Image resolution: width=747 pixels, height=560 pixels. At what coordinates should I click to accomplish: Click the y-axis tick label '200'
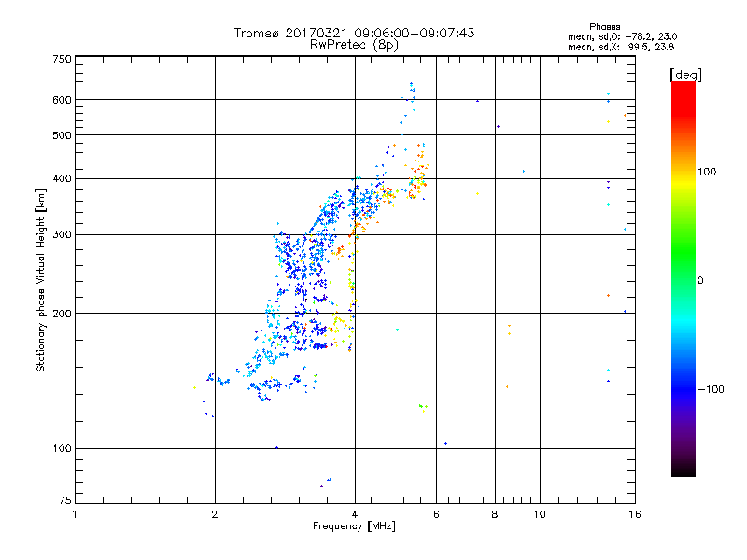tap(62, 314)
